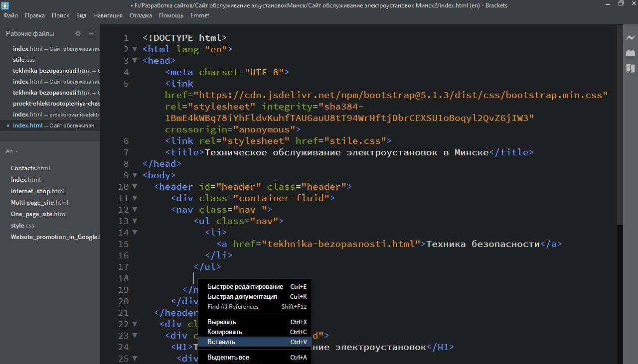Open the Emmet menu
638x364 pixels.
point(199,15)
